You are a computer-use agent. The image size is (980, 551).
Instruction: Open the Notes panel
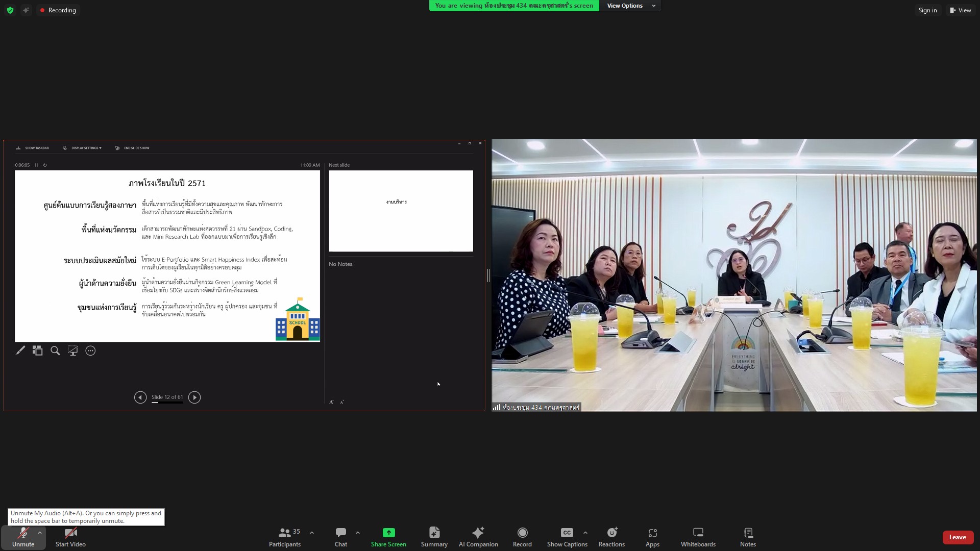[748, 537]
